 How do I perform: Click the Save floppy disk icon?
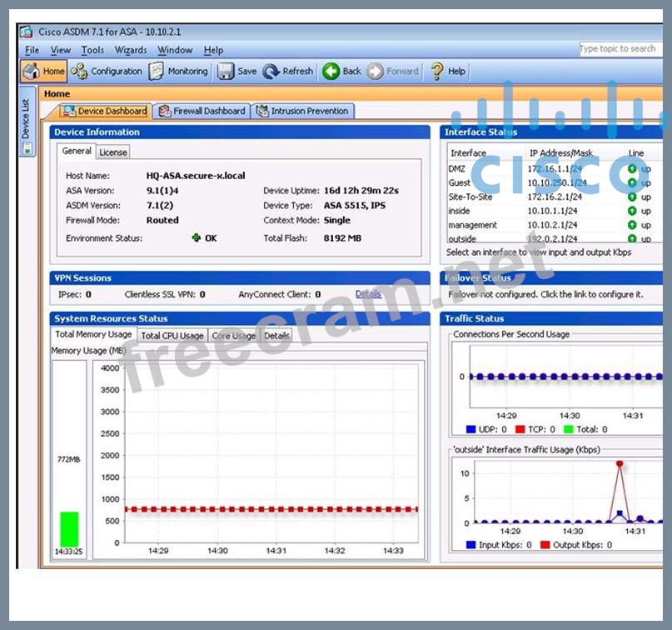[226, 72]
